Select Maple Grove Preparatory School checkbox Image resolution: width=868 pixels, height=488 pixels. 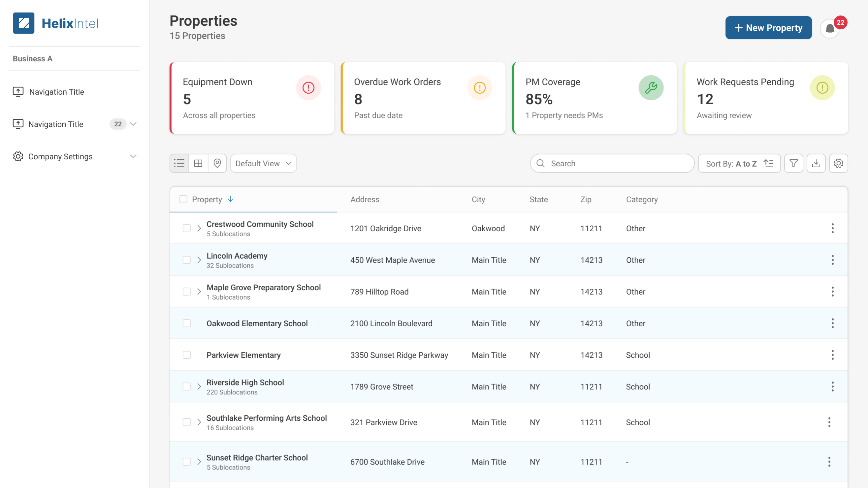click(x=187, y=292)
